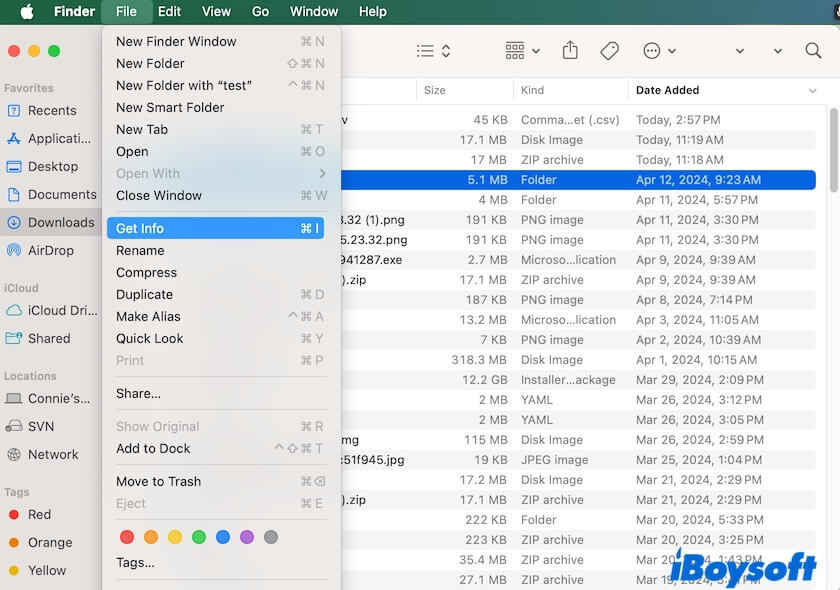Select the 12.2 GB Installer package row

coord(579,380)
